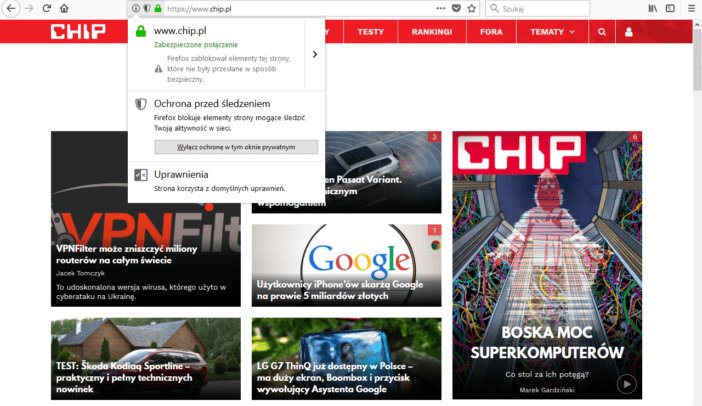Click the green padlock in the address bar
The image size is (702, 406).
[x=158, y=9]
